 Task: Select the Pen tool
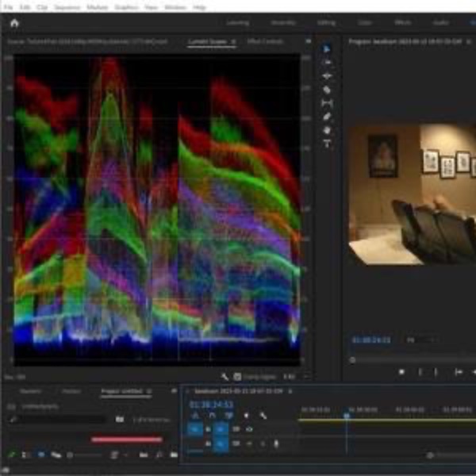click(x=327, y=117)
